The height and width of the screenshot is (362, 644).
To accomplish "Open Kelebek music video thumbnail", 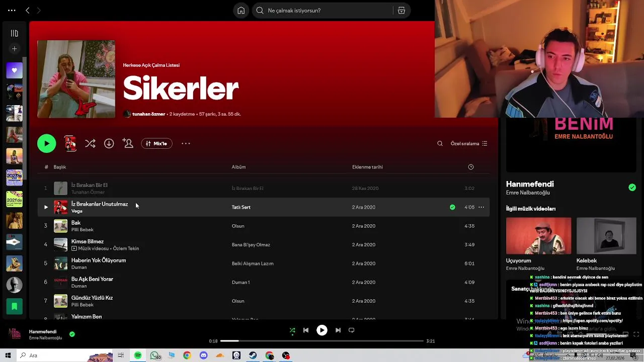I will (606, 236).
